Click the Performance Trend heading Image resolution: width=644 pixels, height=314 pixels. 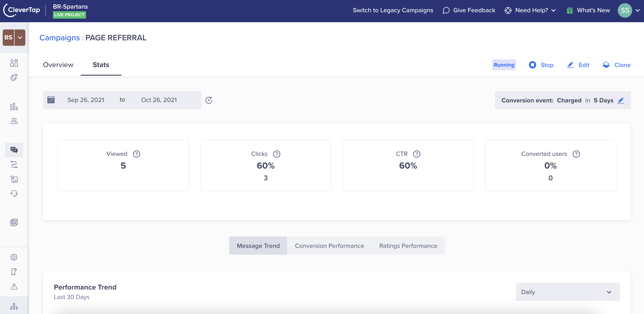(85, 287)
